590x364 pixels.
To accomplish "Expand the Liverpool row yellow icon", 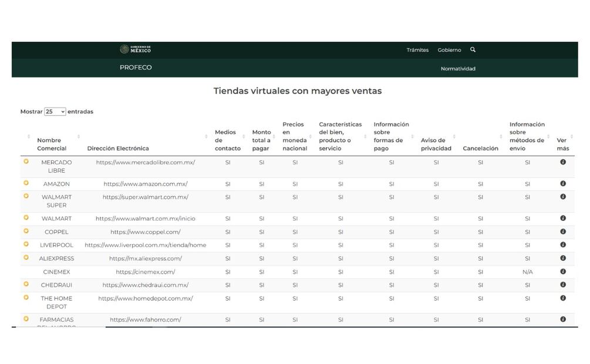I will tap(26, 244).
